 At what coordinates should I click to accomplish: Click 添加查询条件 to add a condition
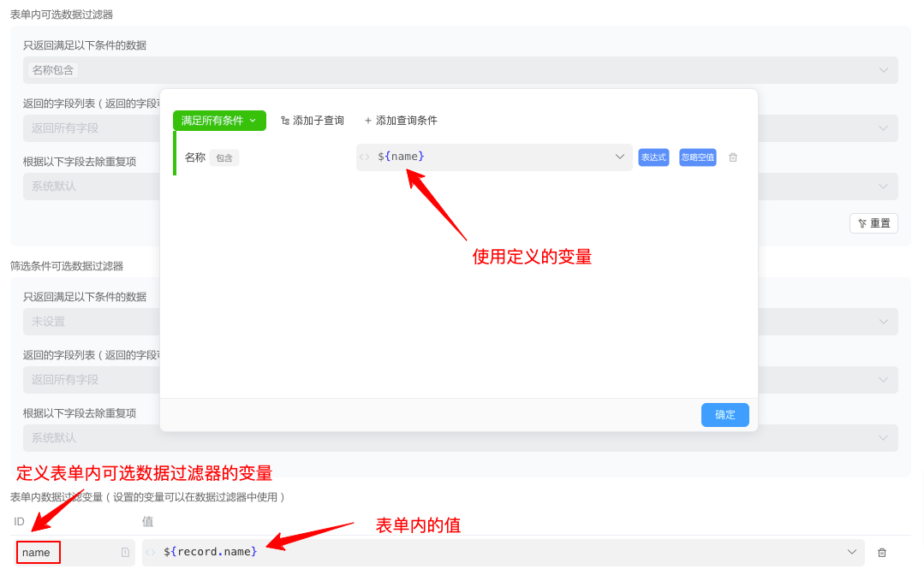coord(401,121)
